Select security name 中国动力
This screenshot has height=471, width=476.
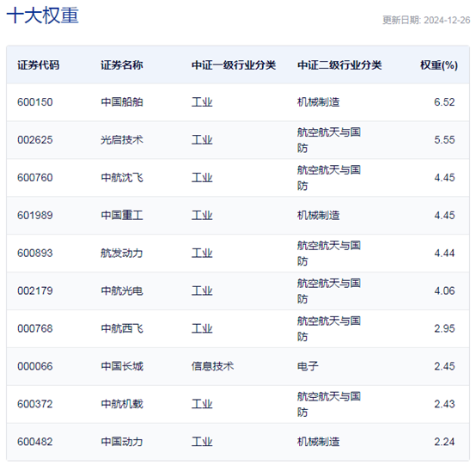(122, 442)
